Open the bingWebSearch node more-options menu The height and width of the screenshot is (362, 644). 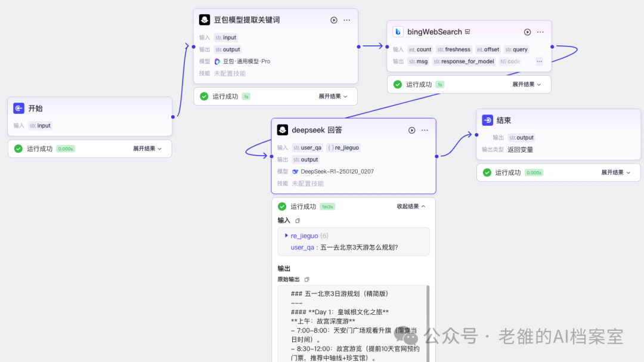coord(540,32)
